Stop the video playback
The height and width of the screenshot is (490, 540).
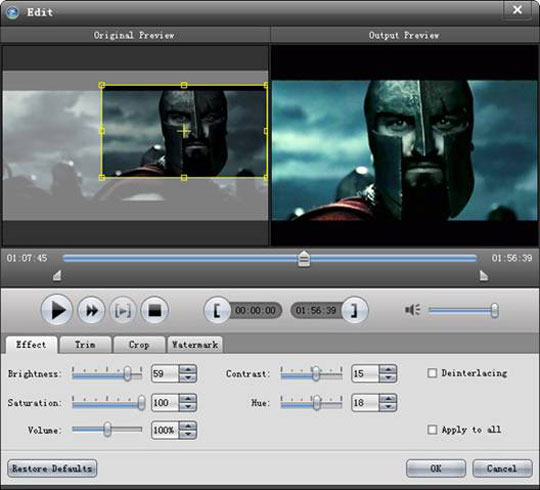[155, 310]
